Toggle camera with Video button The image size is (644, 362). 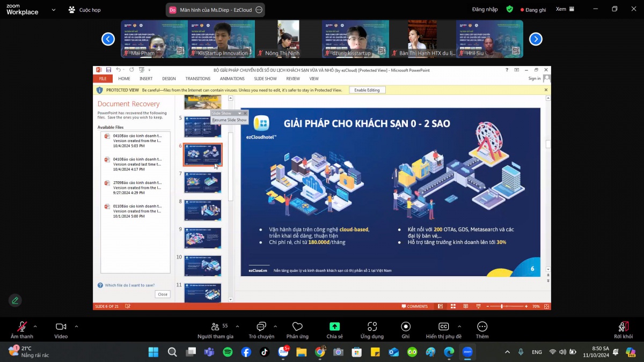(x=61, y=327)
